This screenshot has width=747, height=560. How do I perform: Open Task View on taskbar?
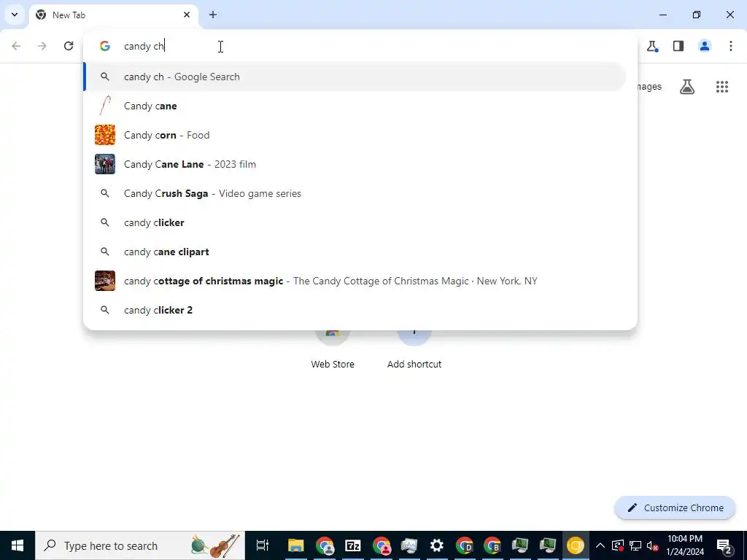tap(263, 545)
